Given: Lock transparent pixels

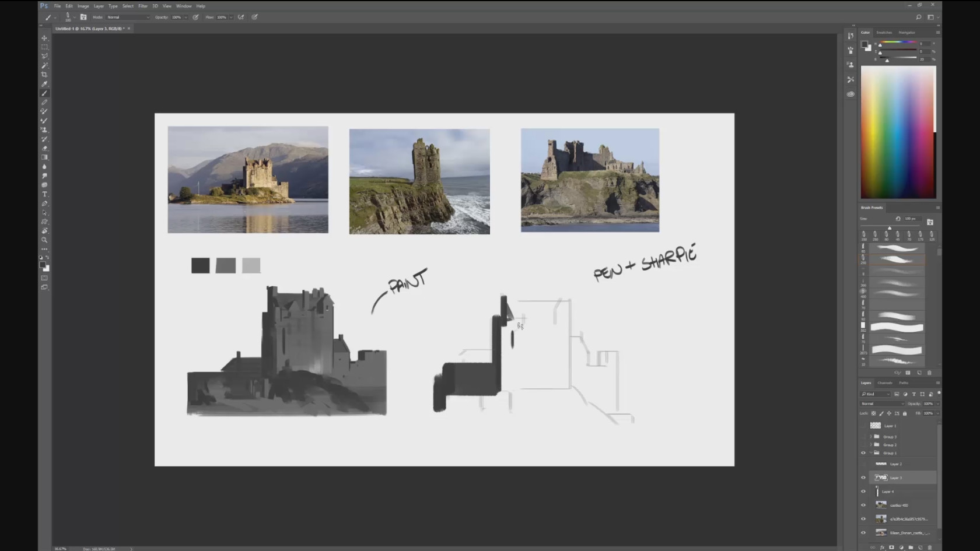Looking at the screenshot, I should pyautogui.click(x=874, y=413).
